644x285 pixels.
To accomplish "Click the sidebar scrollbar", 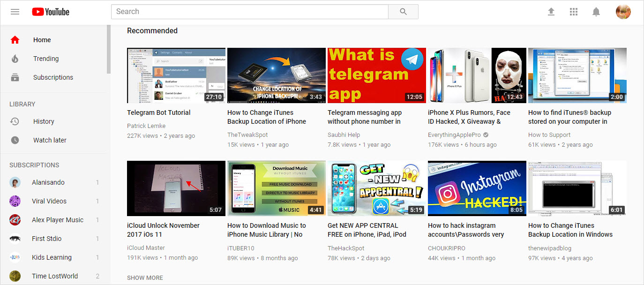I will tap(109, 49).
